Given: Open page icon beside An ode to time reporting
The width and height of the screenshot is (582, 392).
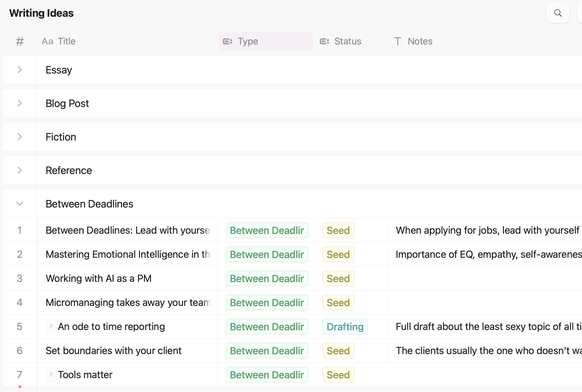Looking at the screenshot, I should (51, 326).
